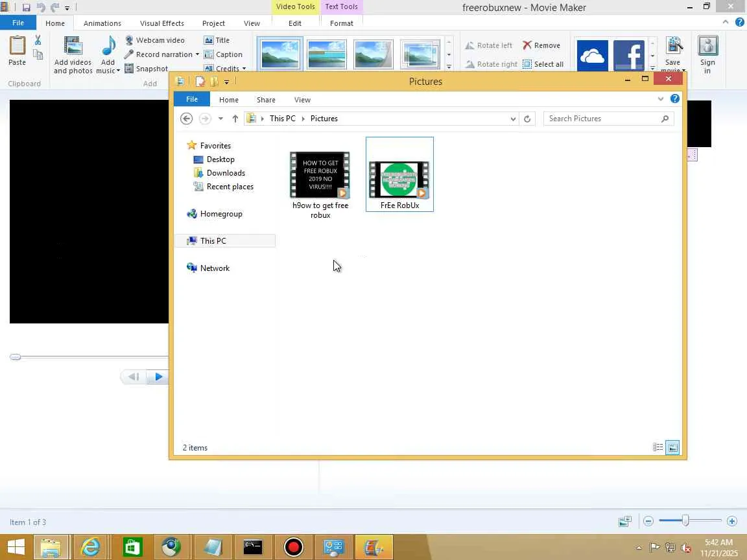Select second AutoMovie theme thumbnail
The height and width of the screenshot is (560, 747).
point(327,54)
